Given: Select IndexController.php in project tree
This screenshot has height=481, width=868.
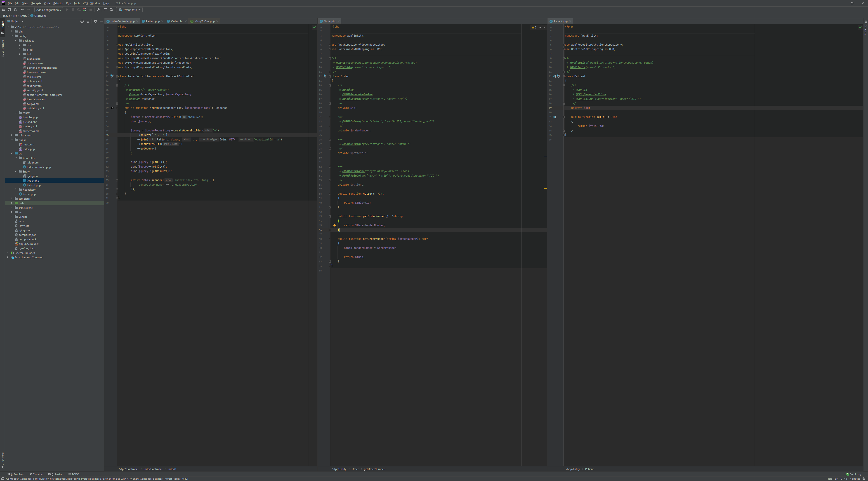Looking at the screenshot, I should tap(39, 167).
